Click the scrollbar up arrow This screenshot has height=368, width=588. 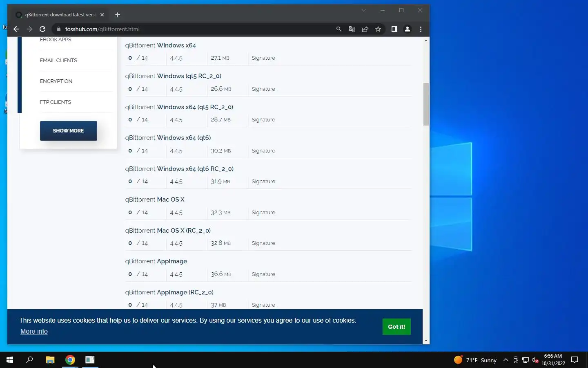[426, 40]
